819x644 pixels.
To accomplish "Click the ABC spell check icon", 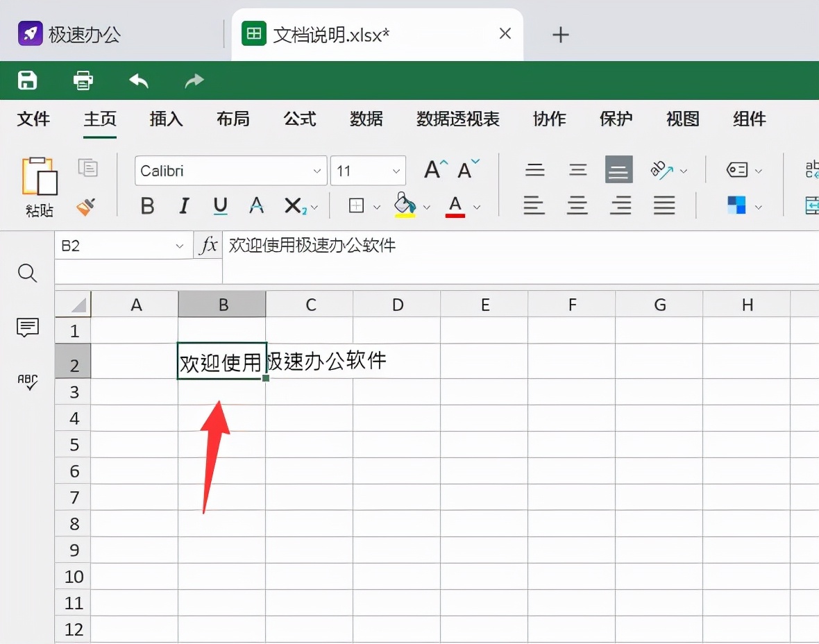I will pos(28,382).
